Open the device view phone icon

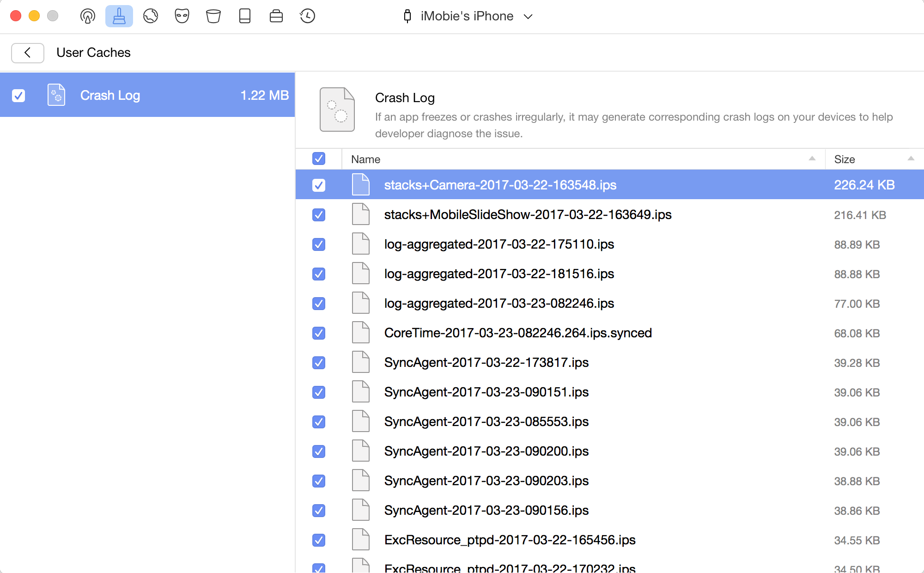pos(244,16)
